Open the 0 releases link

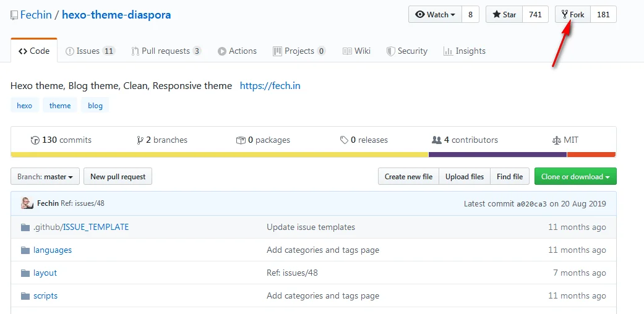[364, 140]
